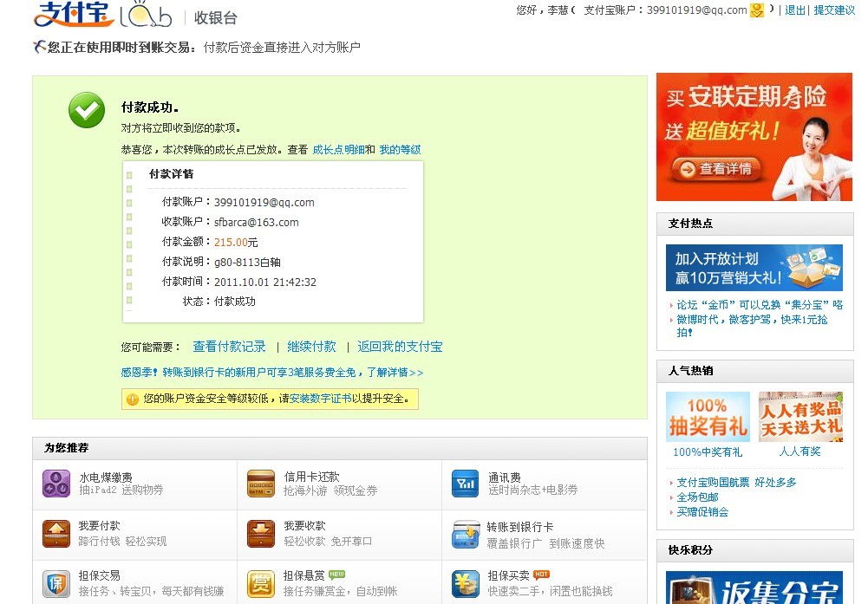Screen dimensions: 868x604
Task: Open the 感恩季 bank transfer promotion link
Action: click(272, 373)
